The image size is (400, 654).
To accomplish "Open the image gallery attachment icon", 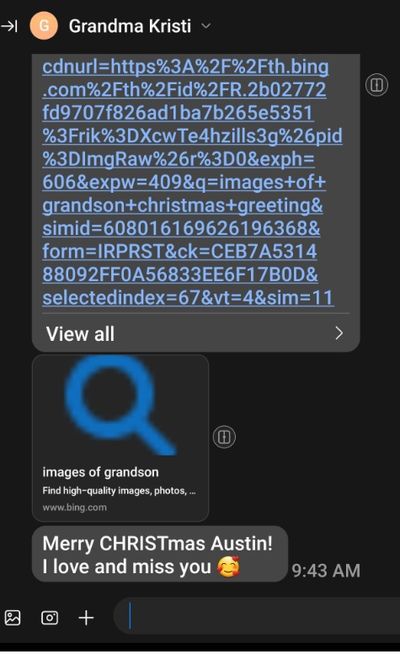I will [x=13, y=617].
